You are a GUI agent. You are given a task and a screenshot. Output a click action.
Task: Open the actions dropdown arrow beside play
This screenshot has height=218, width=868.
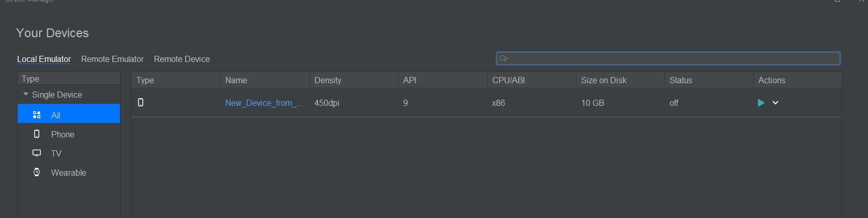click(775, 103)
